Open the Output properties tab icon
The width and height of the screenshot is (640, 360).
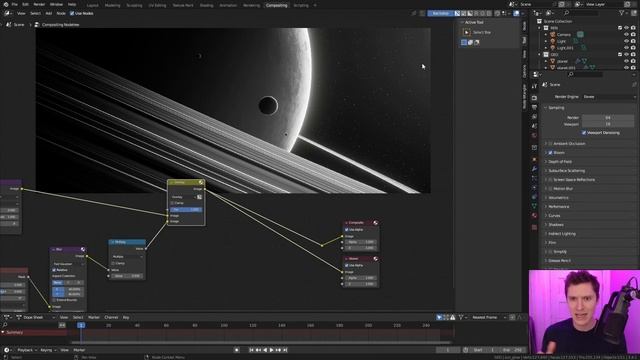coord(534,107)
